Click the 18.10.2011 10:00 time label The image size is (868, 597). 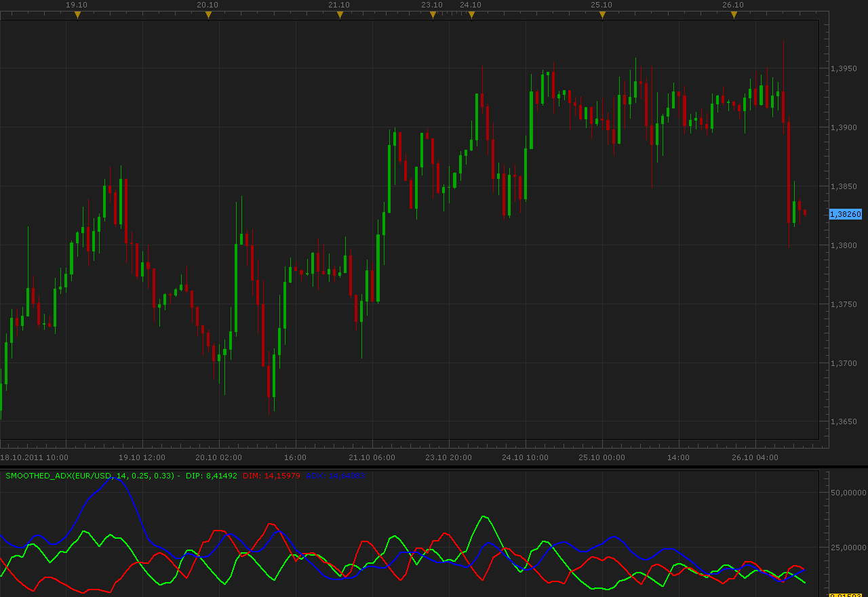tap(34, 457)
